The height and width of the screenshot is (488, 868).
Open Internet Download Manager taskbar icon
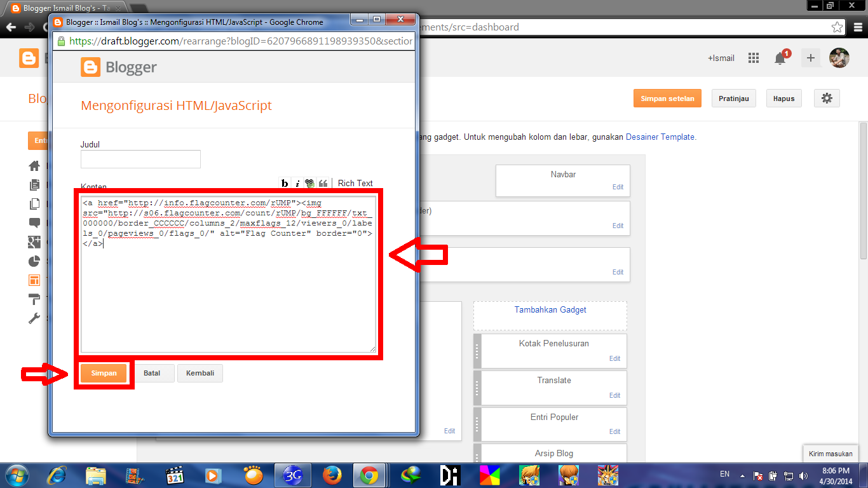pyautogui.click(x=412, y=475)
